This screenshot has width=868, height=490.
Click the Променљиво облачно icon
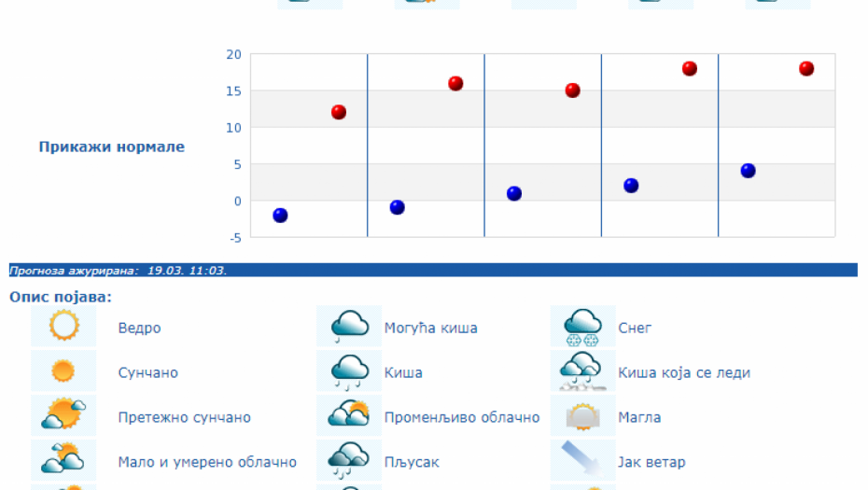(x=350, y=416)
